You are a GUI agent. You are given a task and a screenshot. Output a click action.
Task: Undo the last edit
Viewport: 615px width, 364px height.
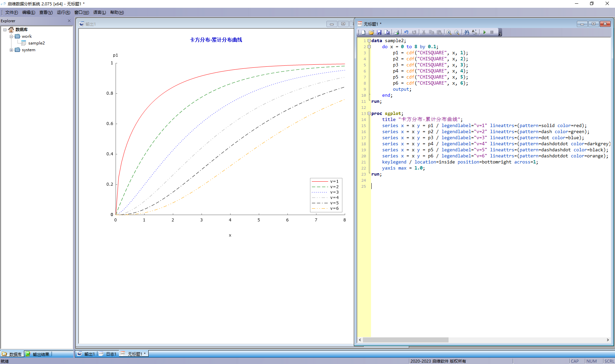pos(406,32)
